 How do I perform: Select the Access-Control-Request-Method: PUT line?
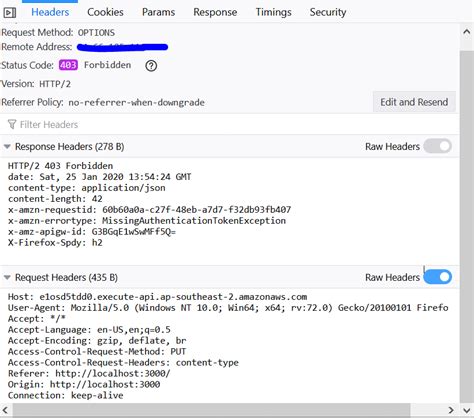[x=97, y=352]
